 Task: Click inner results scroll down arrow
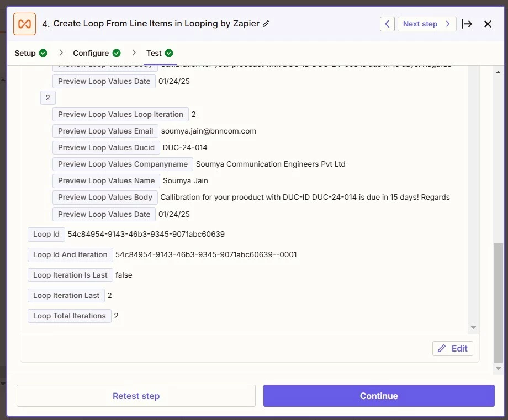pos(473,328)
